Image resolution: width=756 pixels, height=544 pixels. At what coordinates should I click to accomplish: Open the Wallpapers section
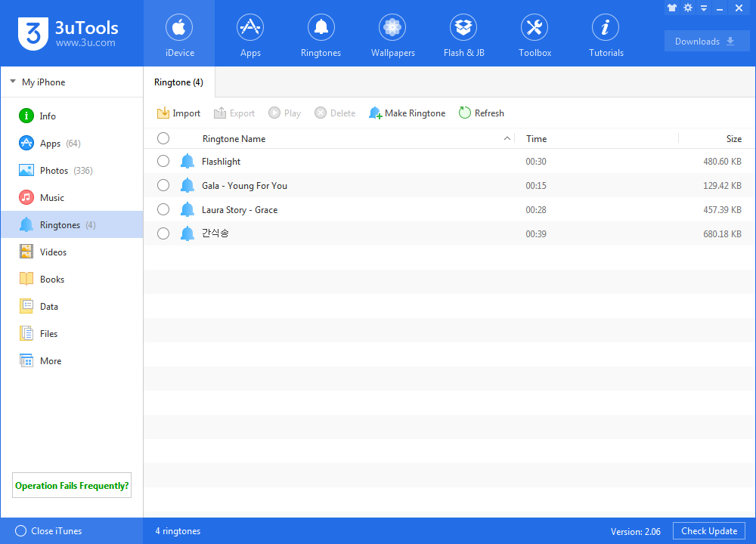click(x=392, y=34)
